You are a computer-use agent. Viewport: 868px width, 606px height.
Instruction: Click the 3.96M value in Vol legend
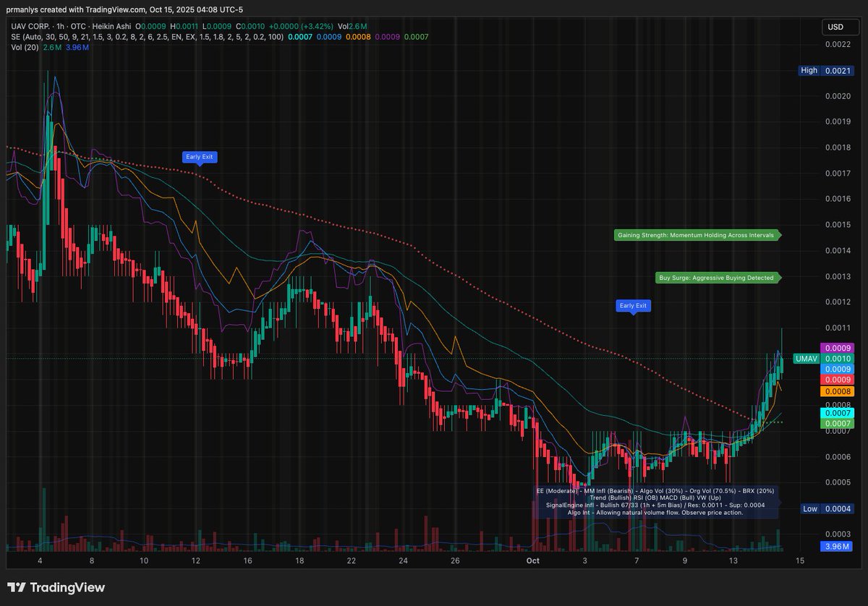pos(78,46)
